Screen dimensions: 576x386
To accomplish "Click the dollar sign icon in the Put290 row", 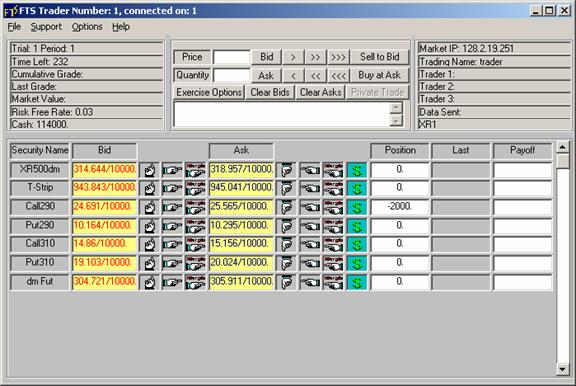I will tap(357, 226).
